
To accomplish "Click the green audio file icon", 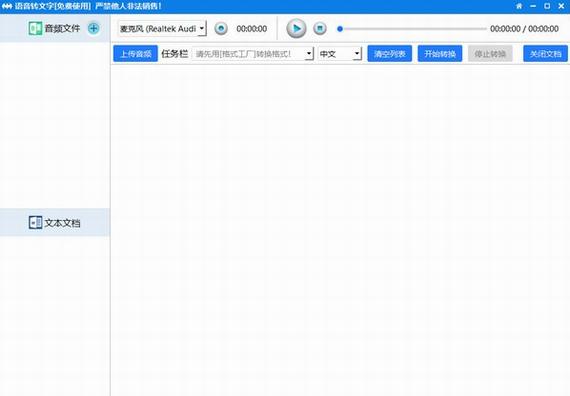I will [x=35, y=28].
